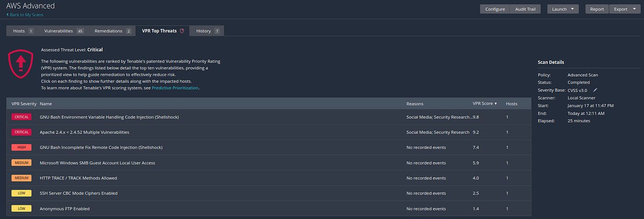Open the Audit Trail

pyautogui.click(x=525, y=9)
